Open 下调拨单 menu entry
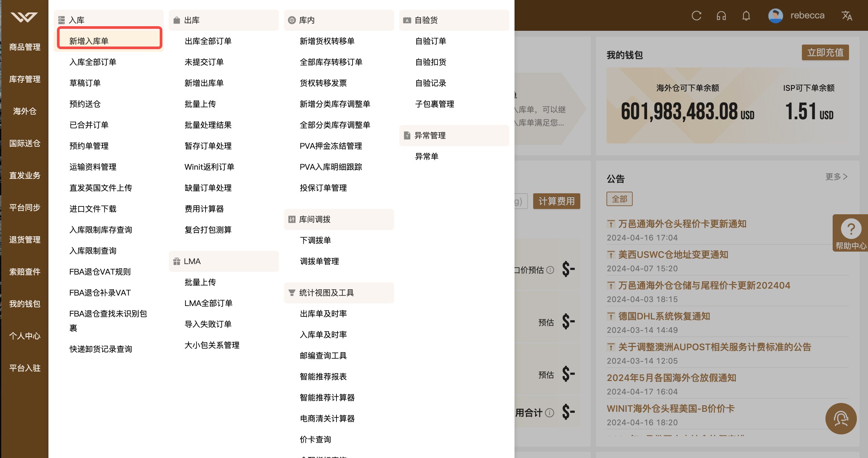 click(315, 240)
